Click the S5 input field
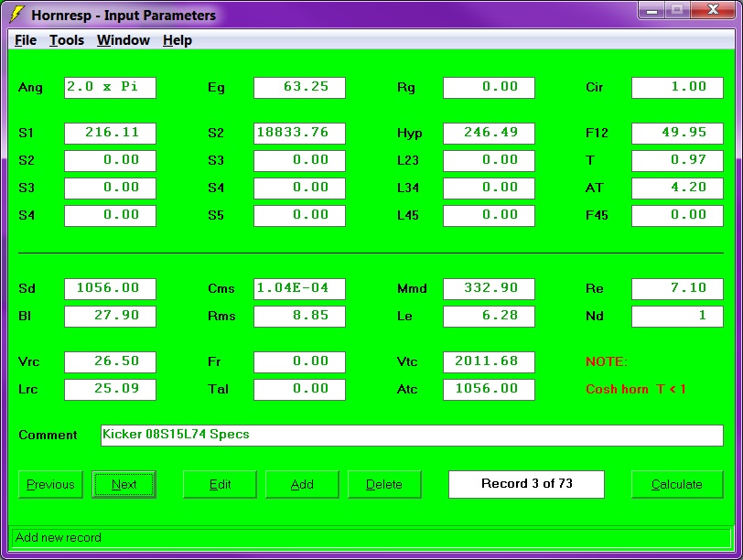Viewport: 743px width, 560px height. [299, 216]
